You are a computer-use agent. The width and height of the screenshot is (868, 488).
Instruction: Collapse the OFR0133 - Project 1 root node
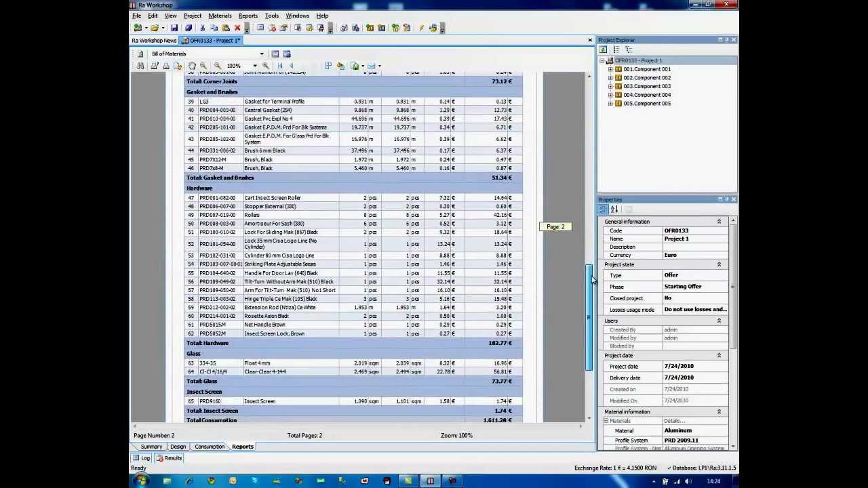(x=601, y=60)
